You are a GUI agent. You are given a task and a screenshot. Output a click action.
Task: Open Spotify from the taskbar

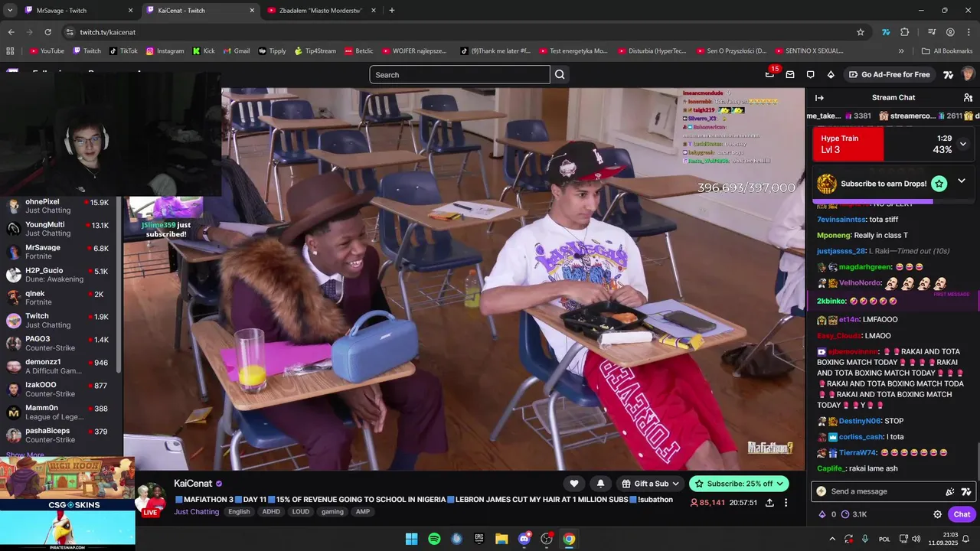(x=434, y=539)
